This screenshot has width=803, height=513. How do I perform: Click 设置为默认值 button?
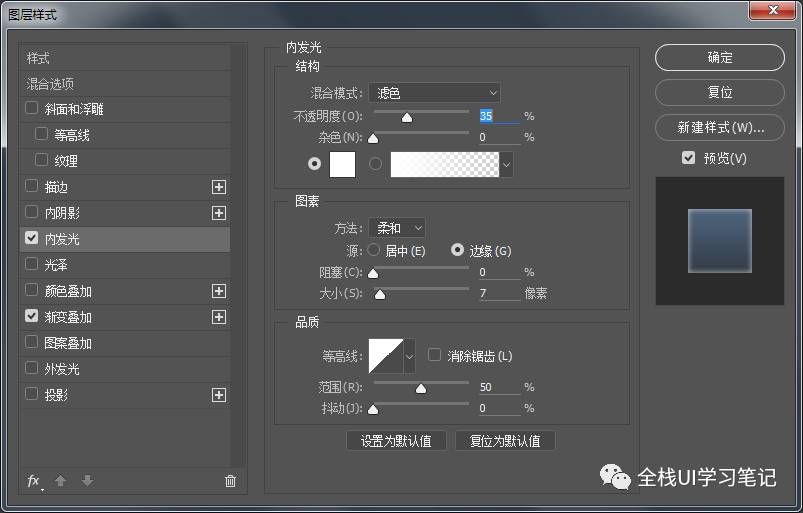[x=396, y=441]
